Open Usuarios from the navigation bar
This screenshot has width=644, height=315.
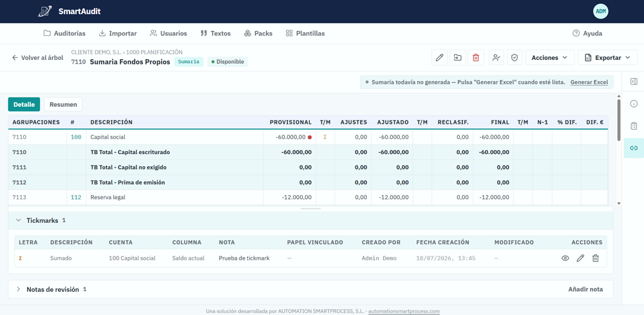168,33
